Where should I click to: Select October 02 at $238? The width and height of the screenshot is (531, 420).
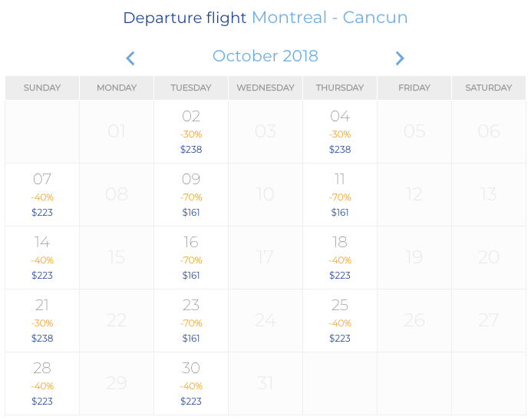coord(191,132)
